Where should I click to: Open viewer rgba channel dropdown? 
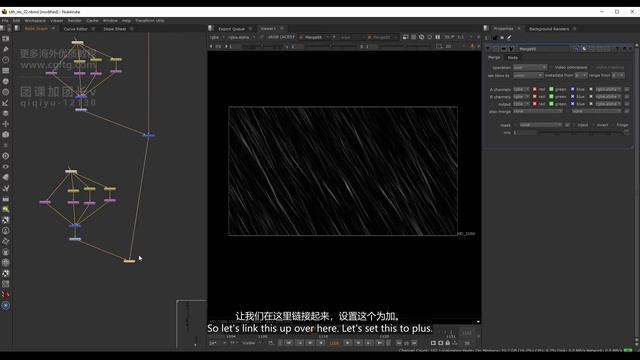[216, 37]
